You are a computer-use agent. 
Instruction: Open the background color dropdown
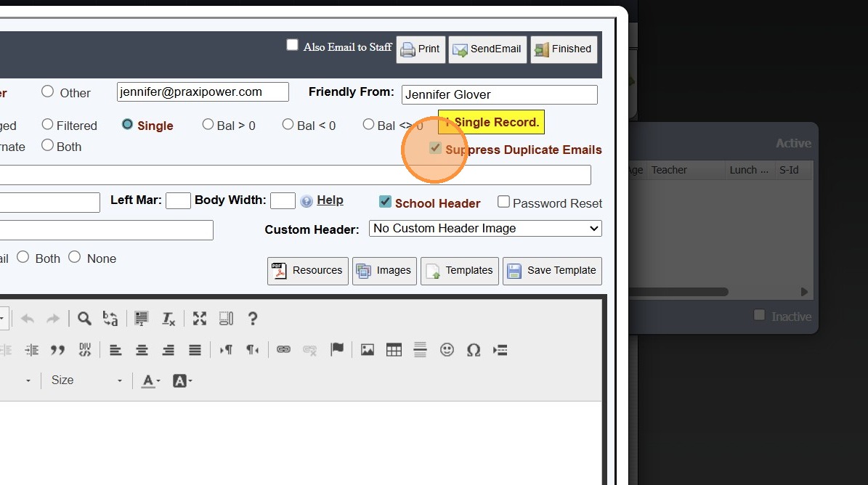click(182, 380)
